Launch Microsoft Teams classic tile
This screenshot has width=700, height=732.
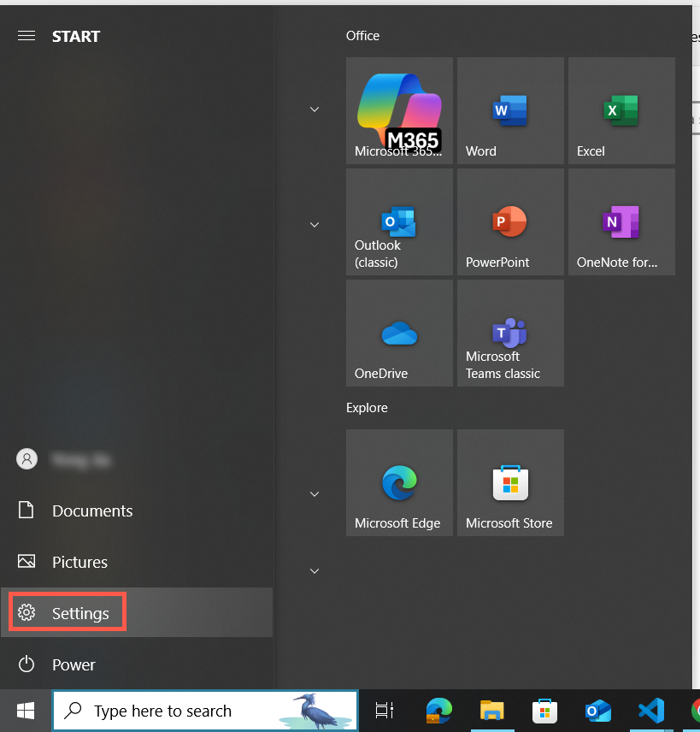tap(510, 333)
